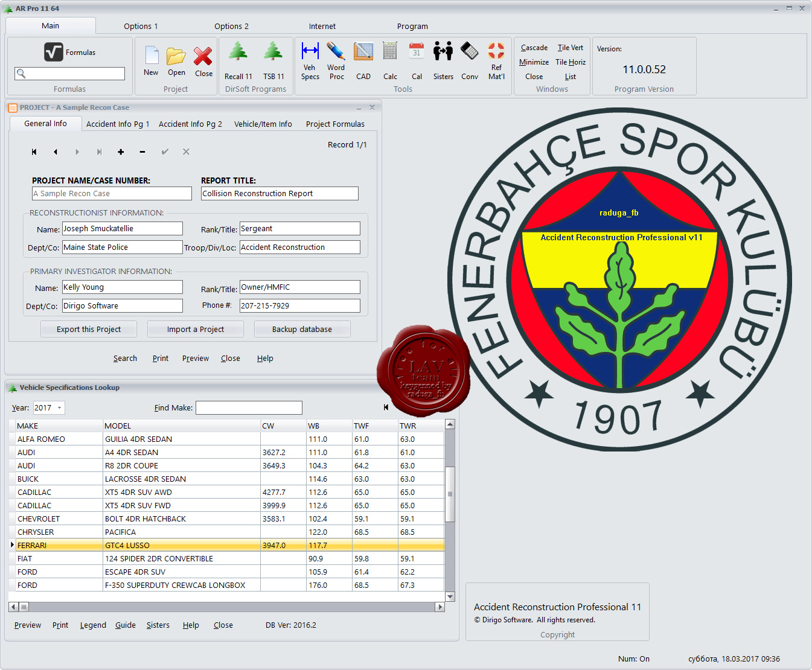Image resolution: width=812 pixels, height=670 pixels.
Task: Click Minimize windows option
Action: coord(534,62)
